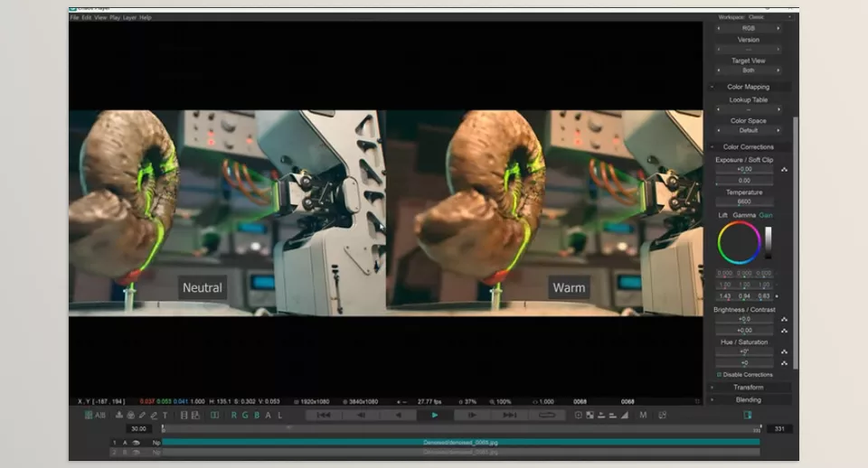Open the View menu

click(100, 18)
